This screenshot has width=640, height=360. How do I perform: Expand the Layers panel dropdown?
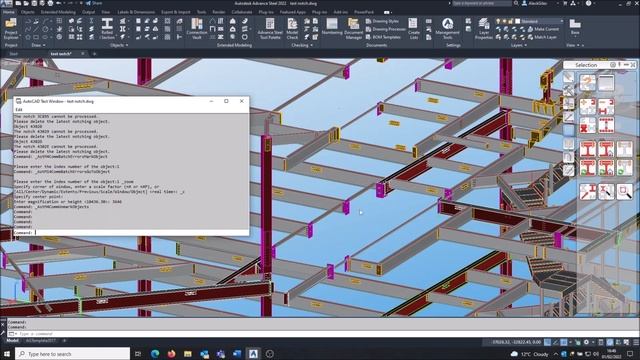519,45
